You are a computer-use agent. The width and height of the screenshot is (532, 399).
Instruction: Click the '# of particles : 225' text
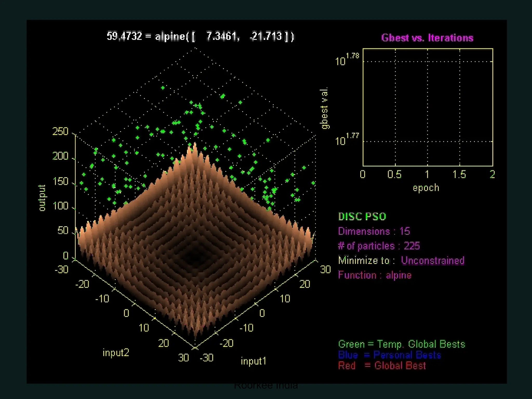379,246
